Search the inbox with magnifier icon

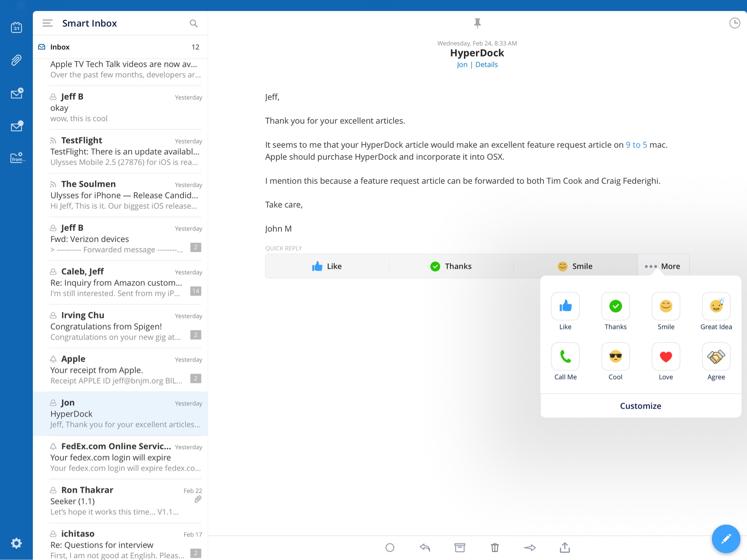[x=193, y=23]
